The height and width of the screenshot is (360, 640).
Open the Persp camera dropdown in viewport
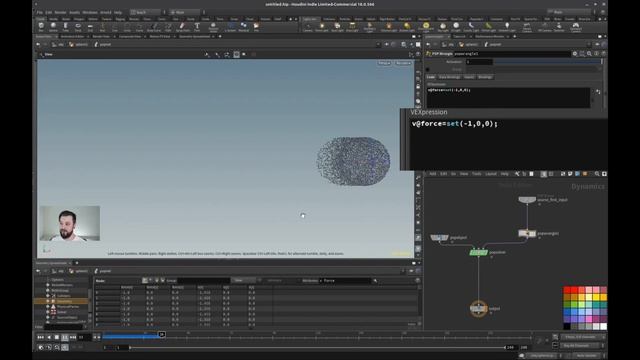384,63
